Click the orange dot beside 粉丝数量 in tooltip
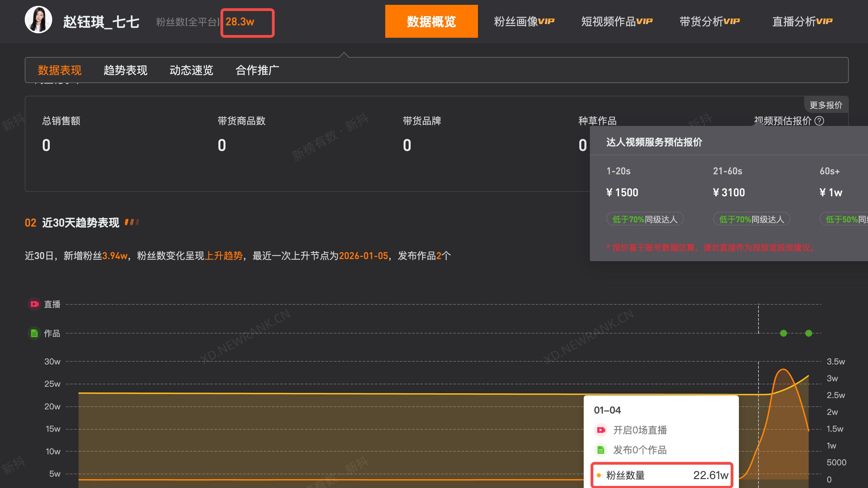This screenshot has width=868, height=488. tap(599, 475)
